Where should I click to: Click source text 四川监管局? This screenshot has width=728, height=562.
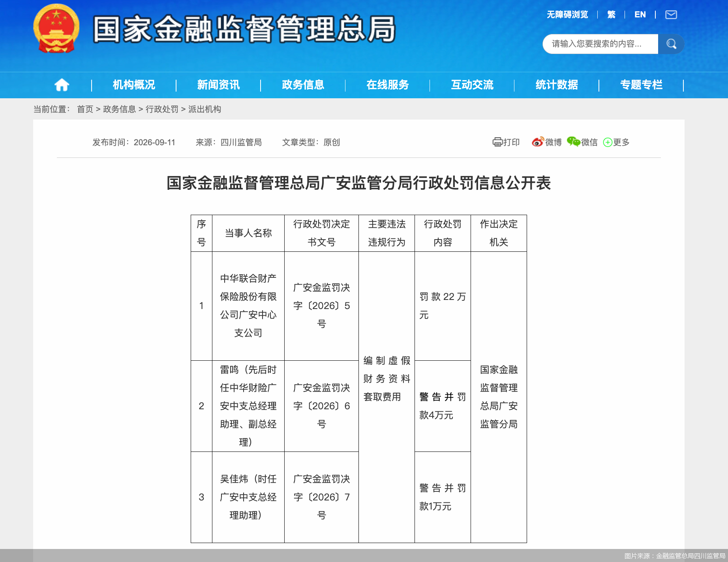coord(241,142)
